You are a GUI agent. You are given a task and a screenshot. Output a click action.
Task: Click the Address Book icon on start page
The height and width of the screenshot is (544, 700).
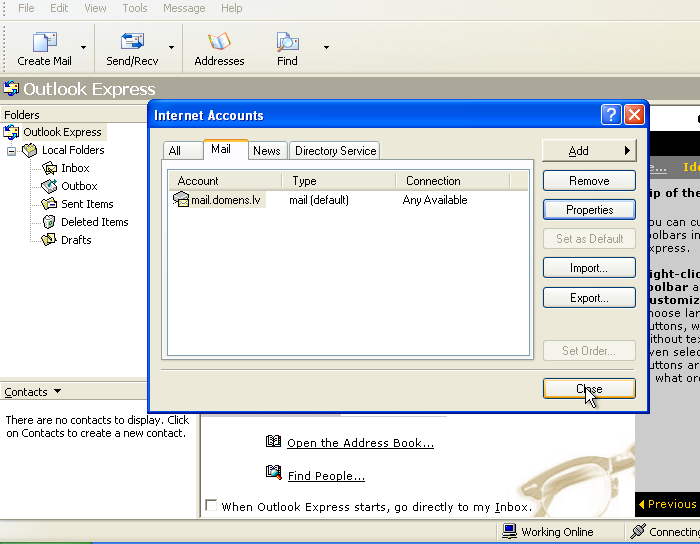coord(273,441)
